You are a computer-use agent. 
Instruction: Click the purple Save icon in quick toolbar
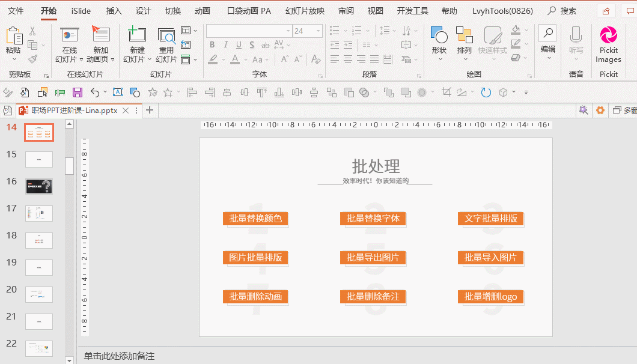78,93
